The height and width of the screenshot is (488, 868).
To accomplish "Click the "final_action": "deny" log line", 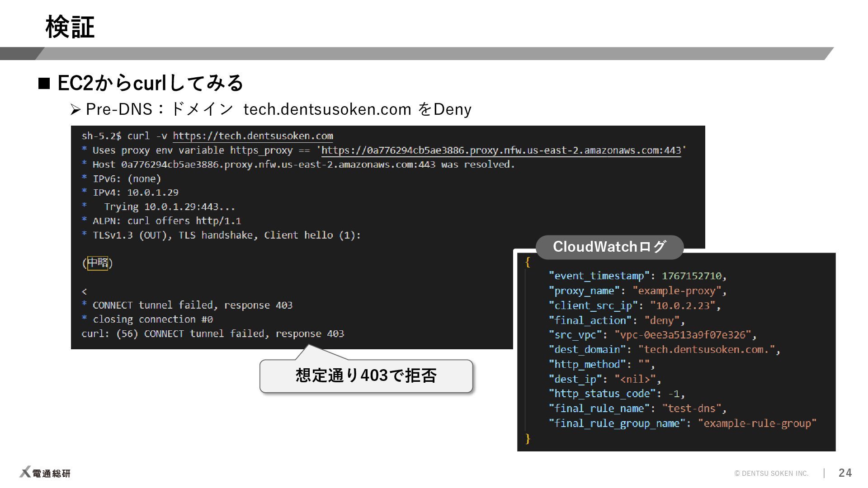I will pos(617,320).
